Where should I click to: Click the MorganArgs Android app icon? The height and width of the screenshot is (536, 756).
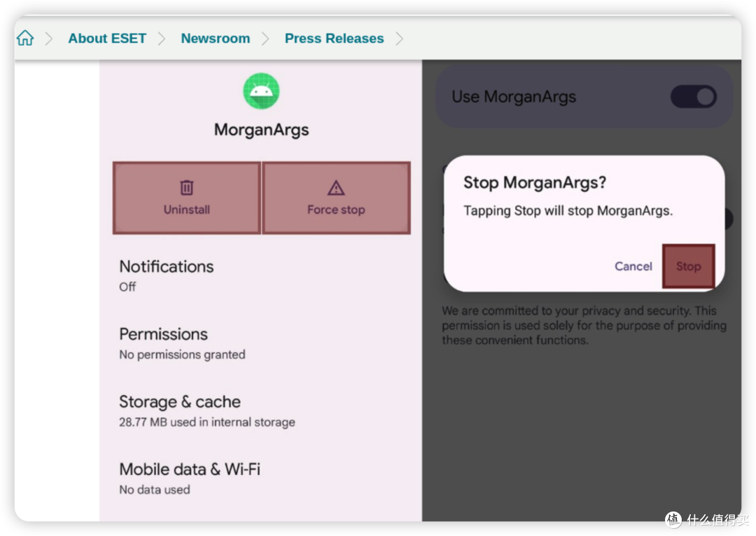(261, 90)
